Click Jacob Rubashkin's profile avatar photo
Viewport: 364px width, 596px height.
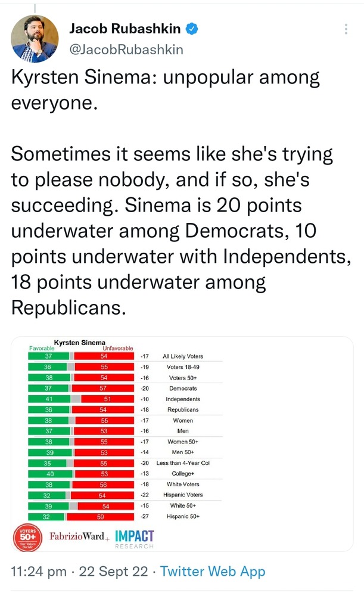tap(35, 39)
